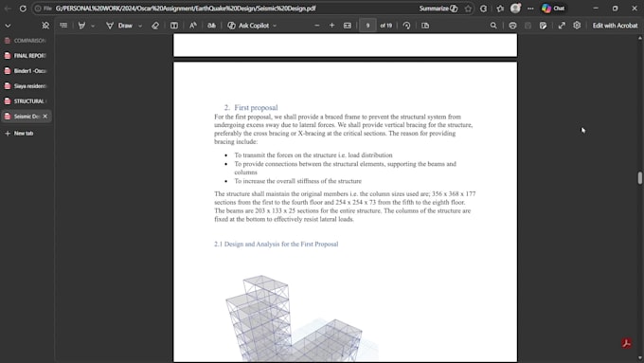644x363 pixels.
Task: Close the Seismic Design tab
Action: (x=45, y=117)
